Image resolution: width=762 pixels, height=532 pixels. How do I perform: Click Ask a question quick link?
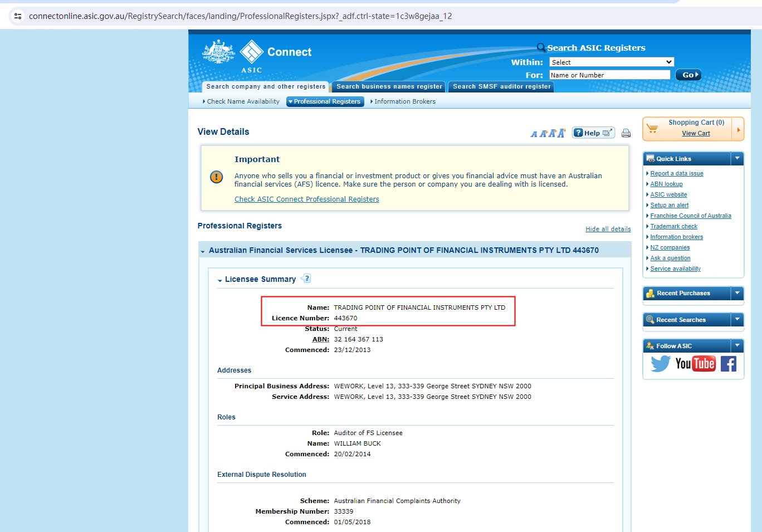point(670,258)
